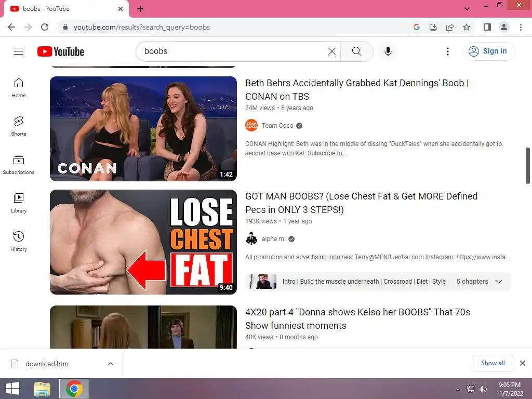532x399 pixels.
Task: Click the All promotion and advertising description
Action: (x=378, y=257)
